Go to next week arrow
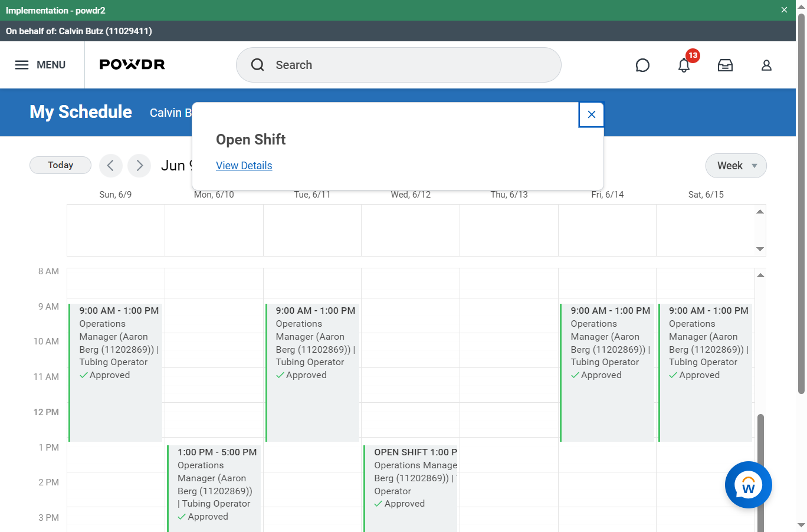 point(139,166)
